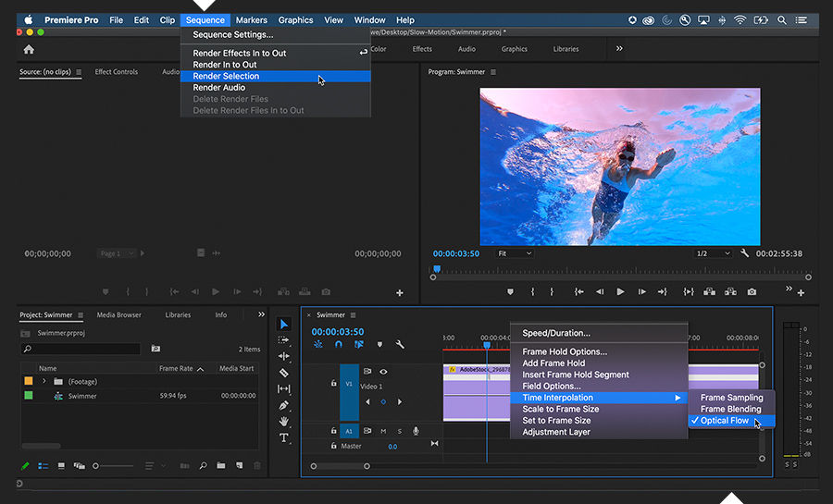Click the timeline playhead marker
The width and height of the screenshot is (833, 504).
coord(487,345)
